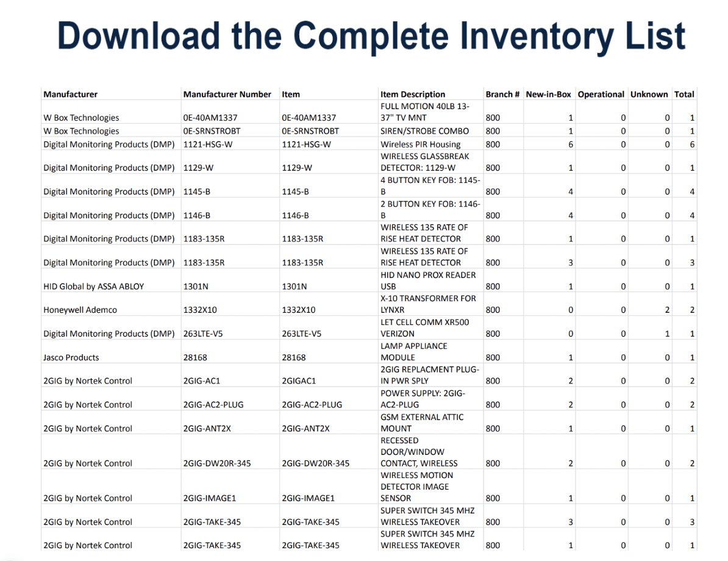
Task: Select the Wireless PIR Housing description cell
Action: coord(420,145)
